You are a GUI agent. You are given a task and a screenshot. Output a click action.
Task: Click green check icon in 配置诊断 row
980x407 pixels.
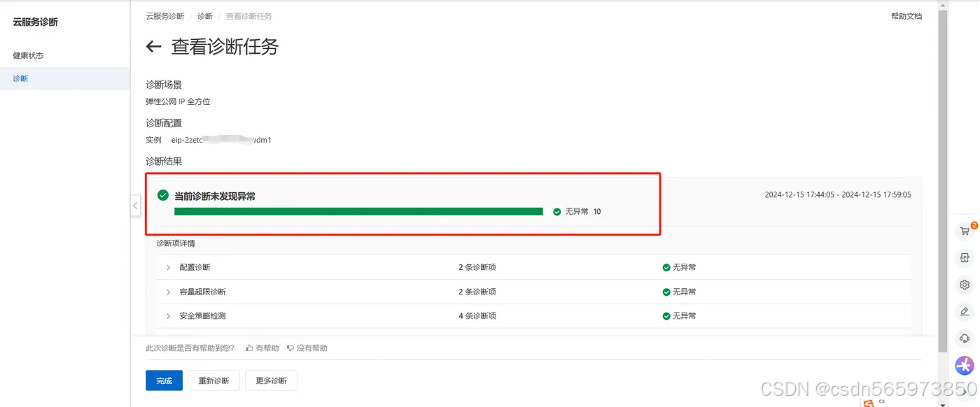[x=666, y=267]
